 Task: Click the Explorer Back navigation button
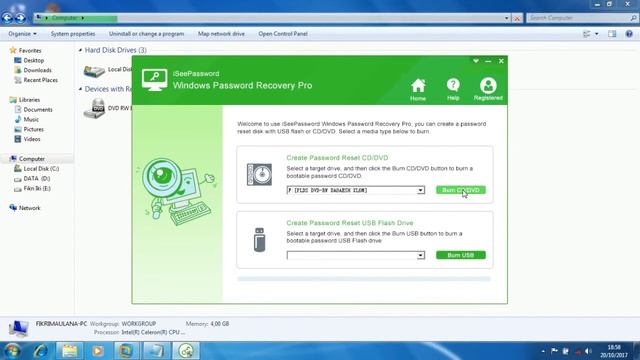pyautogui.click(x=7, y=18)
